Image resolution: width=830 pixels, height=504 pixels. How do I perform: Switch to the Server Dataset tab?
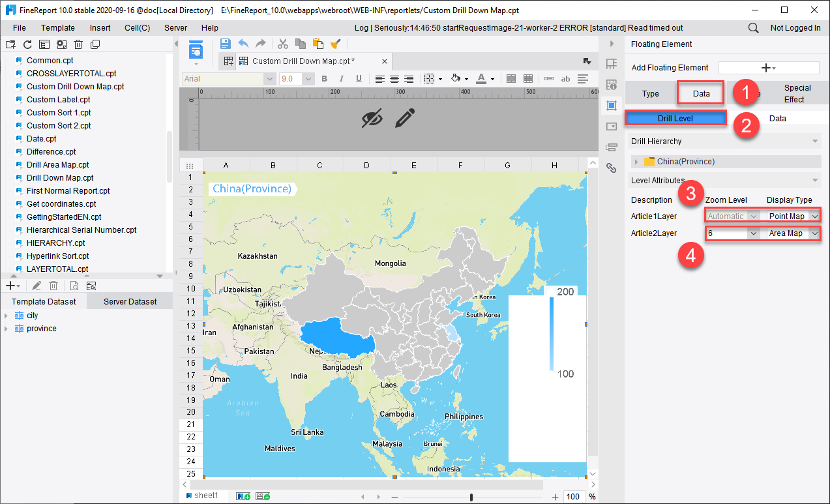130,302
